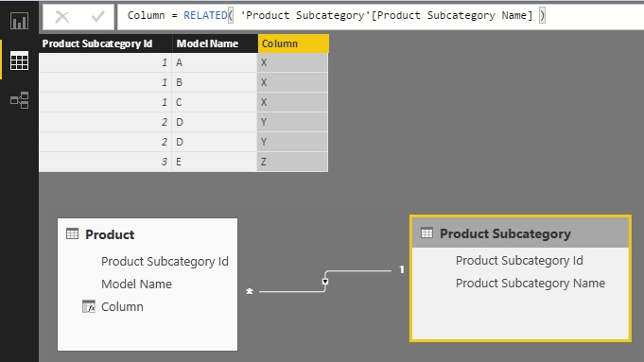Screen dimensions: 644x362
Task: Click the one (1) end of relationship
Action: pos(402,269)
